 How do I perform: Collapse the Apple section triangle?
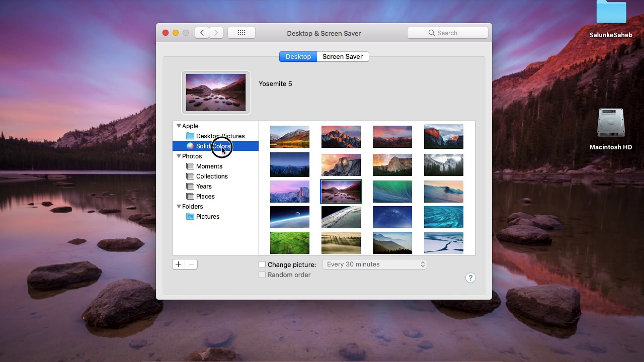pos(179,126)
